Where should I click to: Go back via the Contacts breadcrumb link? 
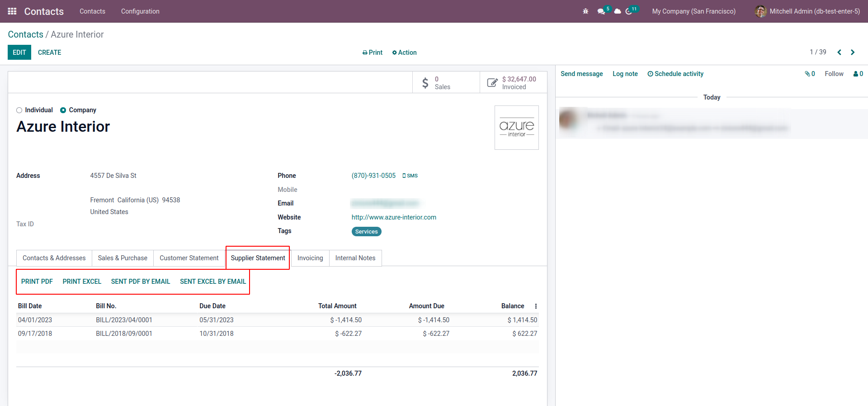tap(26, 34)
